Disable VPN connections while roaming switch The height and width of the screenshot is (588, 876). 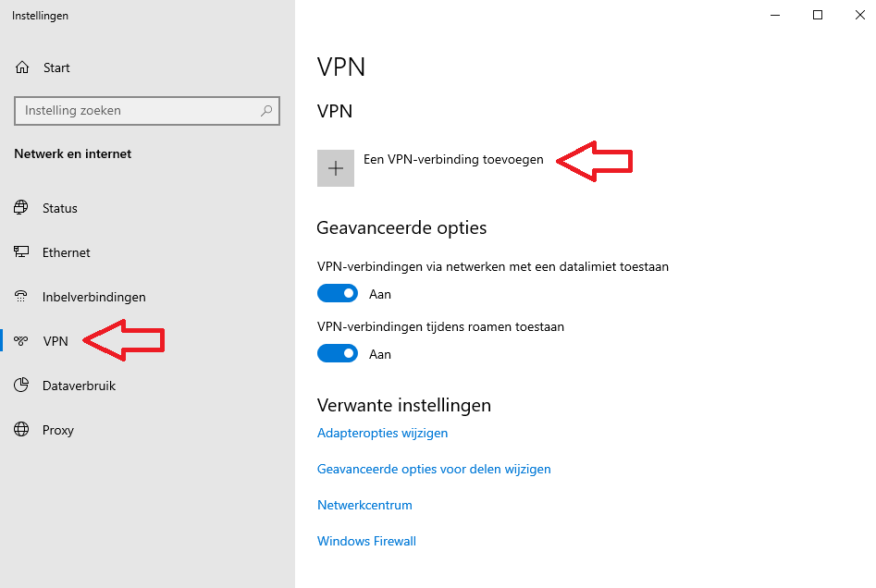pos(338,353)
